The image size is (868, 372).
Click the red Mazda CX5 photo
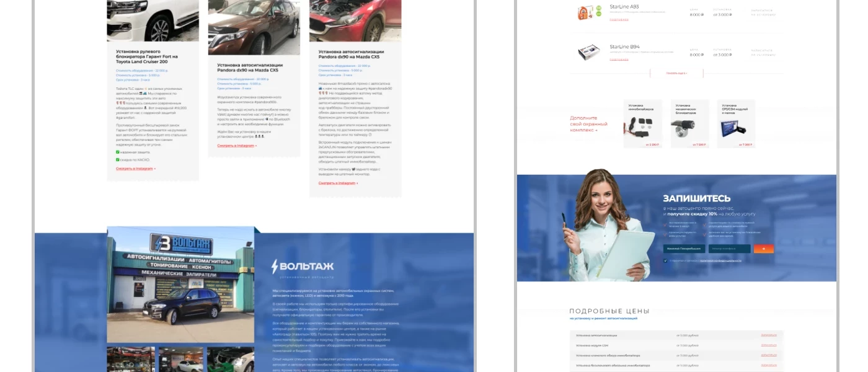pos(355,20)
